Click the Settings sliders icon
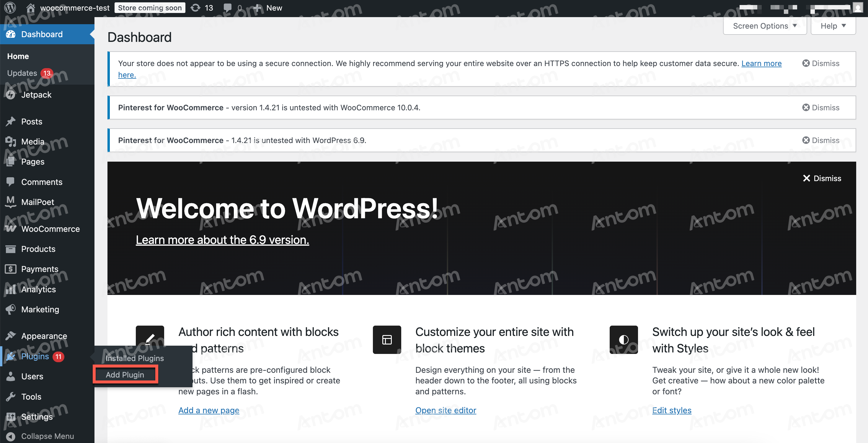 pos(11,417)
